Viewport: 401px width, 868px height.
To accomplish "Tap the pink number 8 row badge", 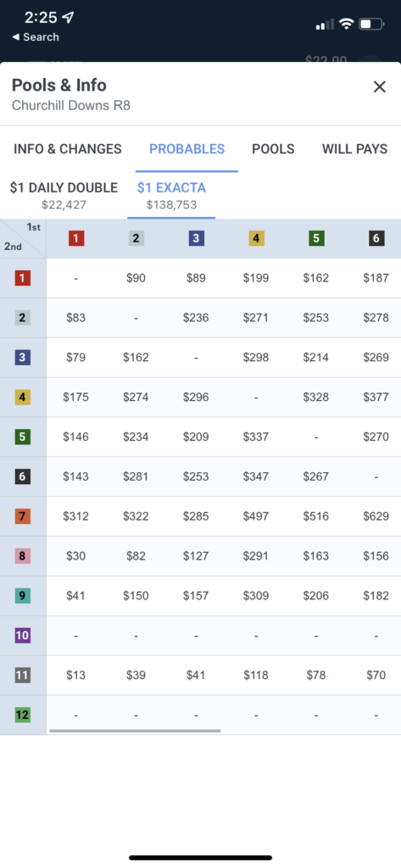I will click(22, 556).
